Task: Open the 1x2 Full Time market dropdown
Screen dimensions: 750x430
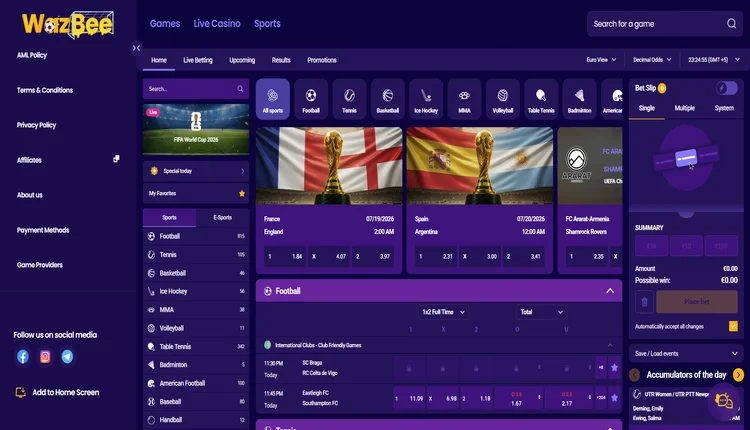Action: (443, 312)
